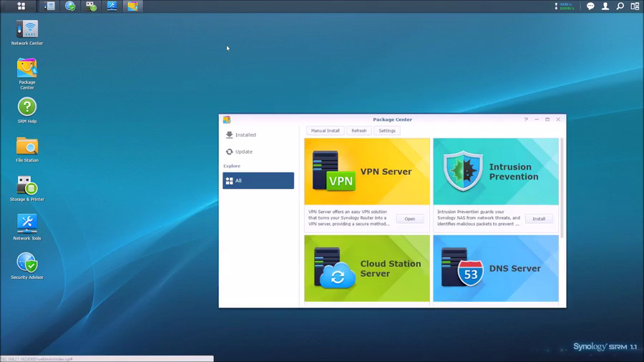Switch to Package Center in the taskbar
Screen dimensions: 644x362
(132, 6)
